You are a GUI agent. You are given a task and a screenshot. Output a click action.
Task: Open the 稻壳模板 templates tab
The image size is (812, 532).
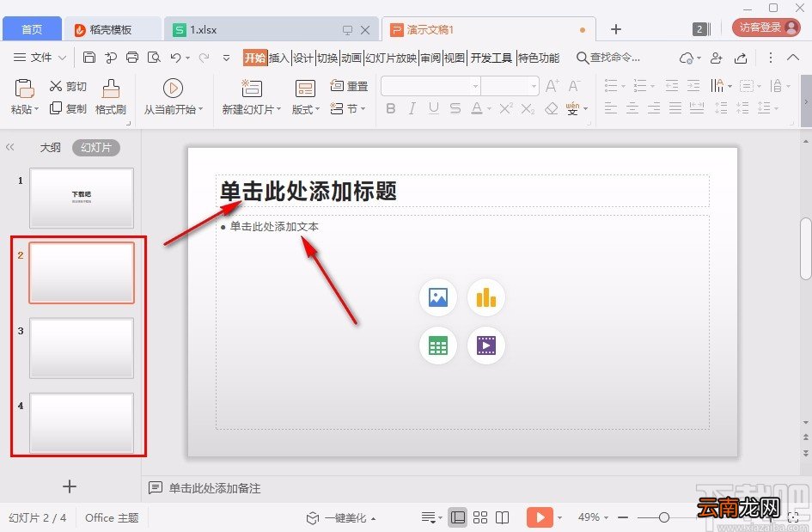(113, 29)
